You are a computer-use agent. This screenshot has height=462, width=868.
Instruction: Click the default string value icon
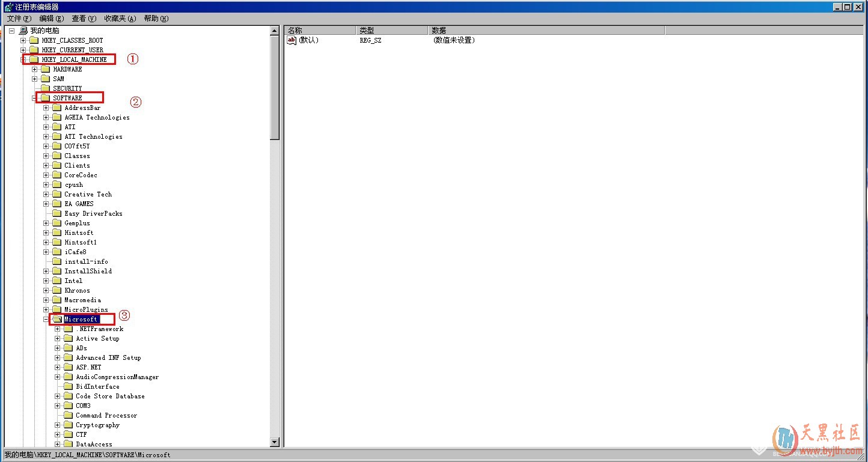point(292,40)
